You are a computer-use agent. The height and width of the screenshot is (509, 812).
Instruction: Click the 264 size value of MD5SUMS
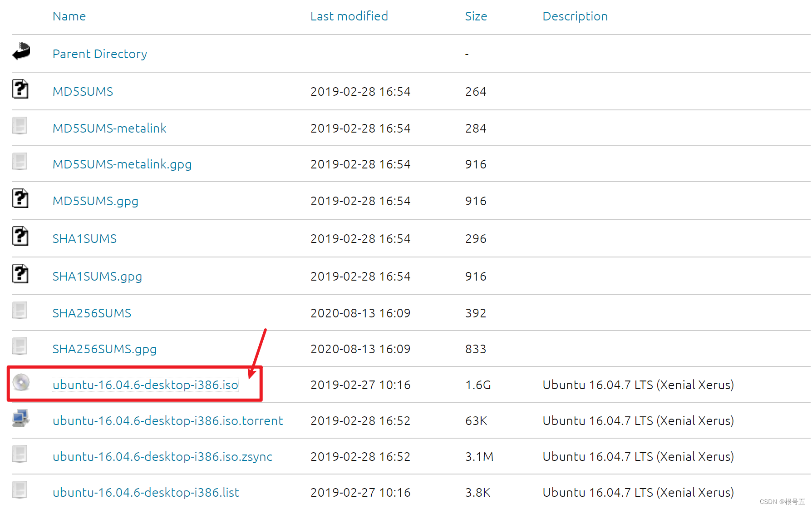[476, 92]
